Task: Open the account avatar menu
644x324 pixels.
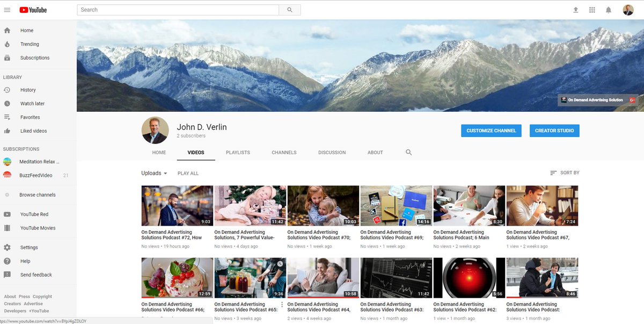Action: [x=628, y=10]
